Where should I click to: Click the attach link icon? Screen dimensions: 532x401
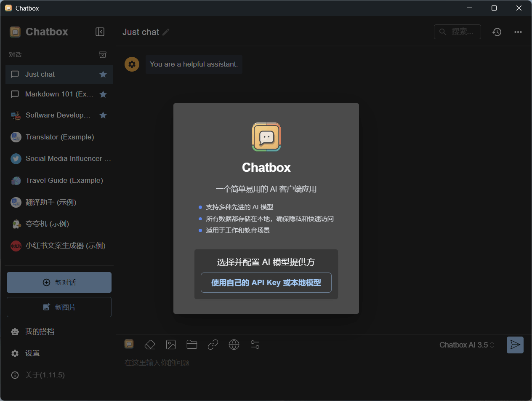coord(213,345)
